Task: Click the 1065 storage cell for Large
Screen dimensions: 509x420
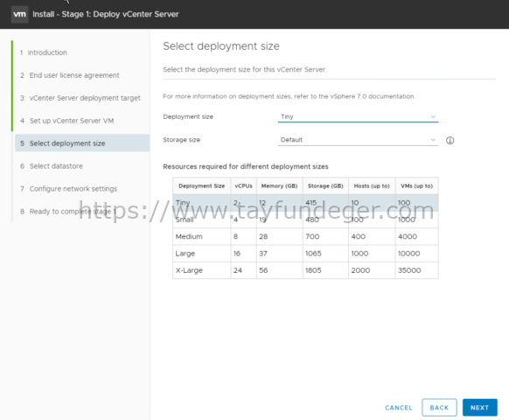Action: point(325,254)
